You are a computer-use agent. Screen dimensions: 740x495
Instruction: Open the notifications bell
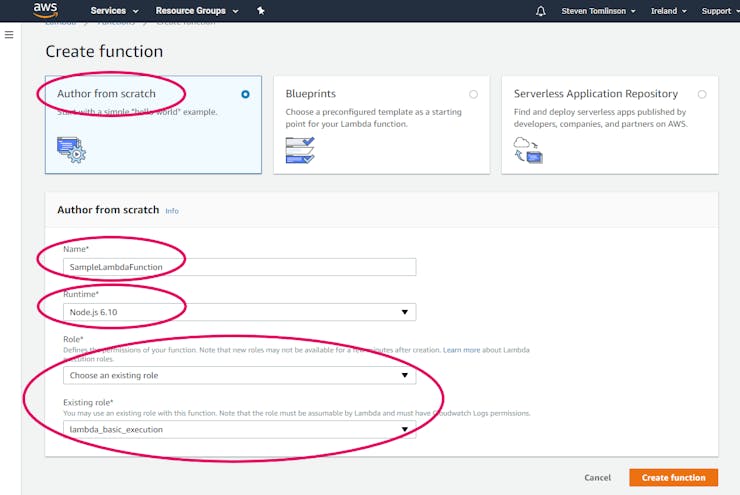tap(541, 11)
